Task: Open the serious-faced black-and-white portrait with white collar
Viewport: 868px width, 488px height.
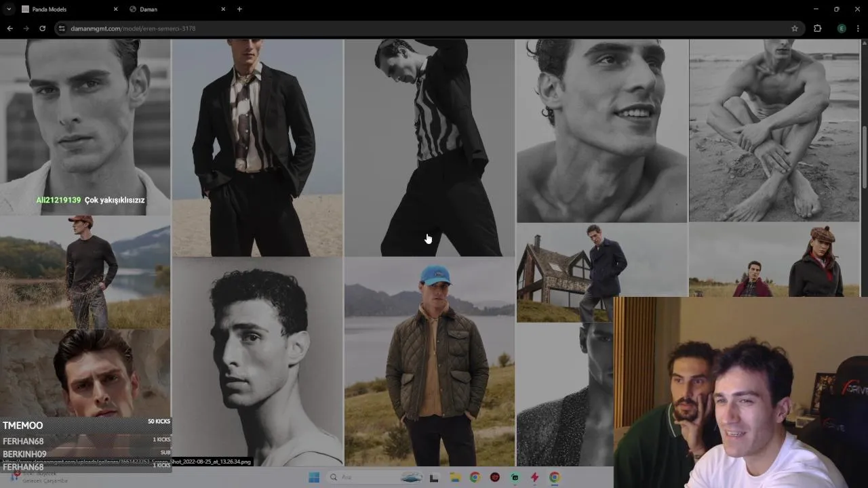Action: 85,127
